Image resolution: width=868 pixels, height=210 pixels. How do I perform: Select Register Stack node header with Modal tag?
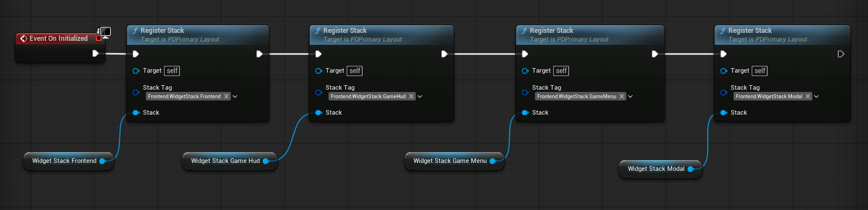coord(782,35)
